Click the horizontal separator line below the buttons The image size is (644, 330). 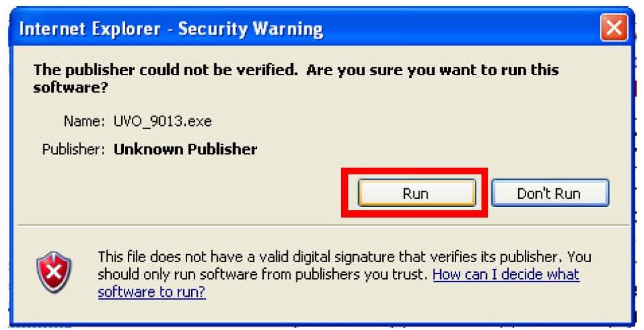(x=323, y=225)
